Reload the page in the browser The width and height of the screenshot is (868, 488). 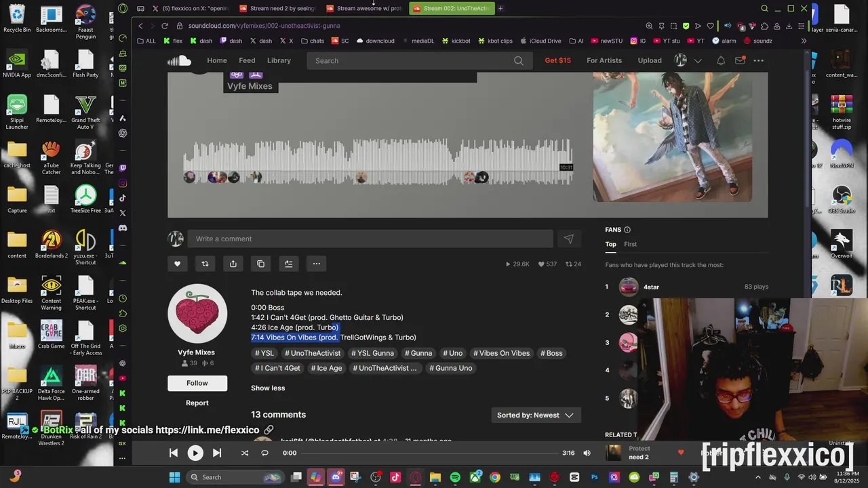tap(164, 26)
